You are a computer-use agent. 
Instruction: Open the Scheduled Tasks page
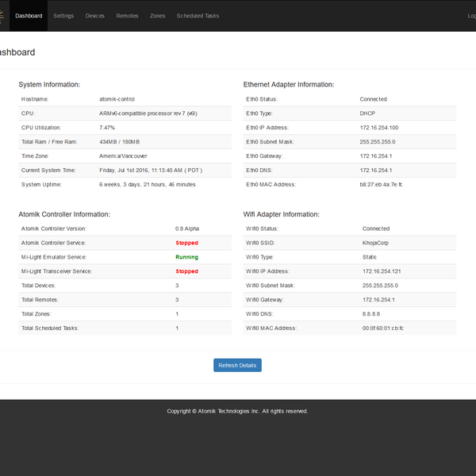click(x=198, y=16)
